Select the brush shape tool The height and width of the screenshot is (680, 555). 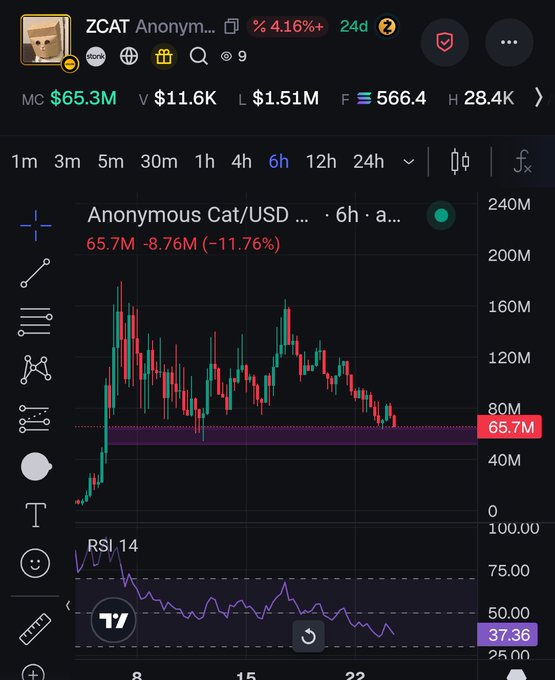click(x=36, y=467)
